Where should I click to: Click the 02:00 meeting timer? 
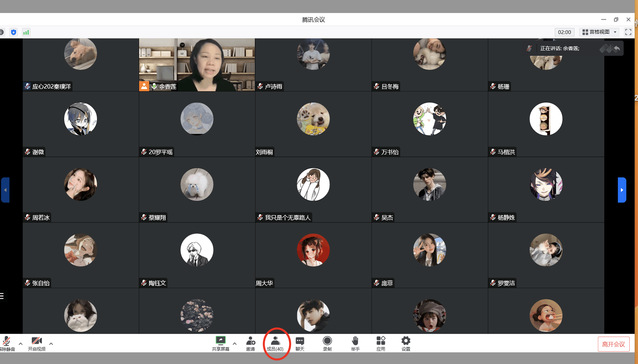tap(564, 32)
